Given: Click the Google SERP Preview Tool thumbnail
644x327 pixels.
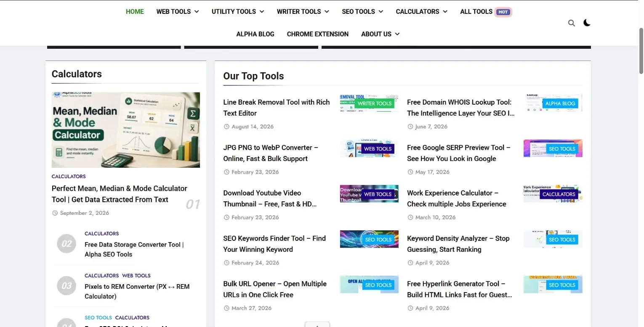Looking at the screenshot, I should pyautogui.click(x=553, y=148).
